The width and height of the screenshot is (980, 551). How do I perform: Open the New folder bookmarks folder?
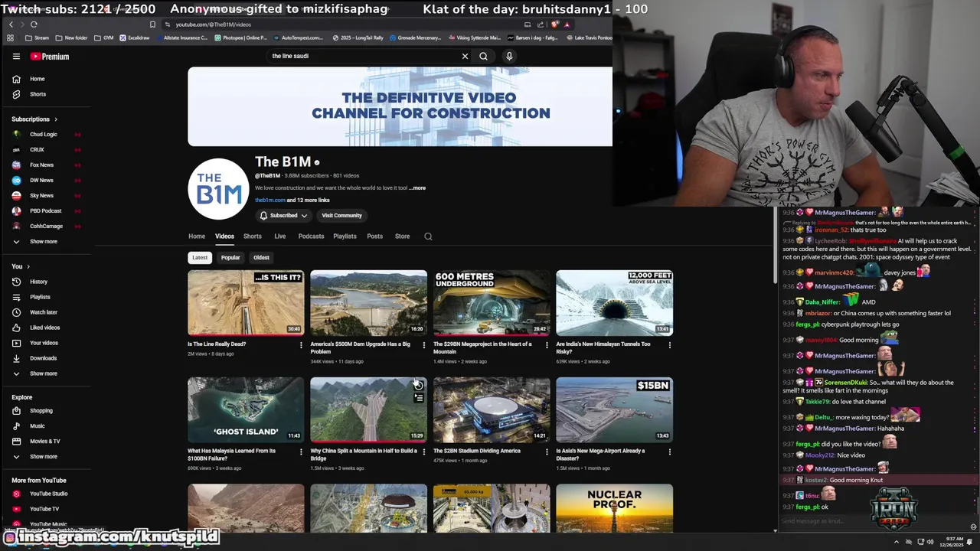tap(71, 37)
